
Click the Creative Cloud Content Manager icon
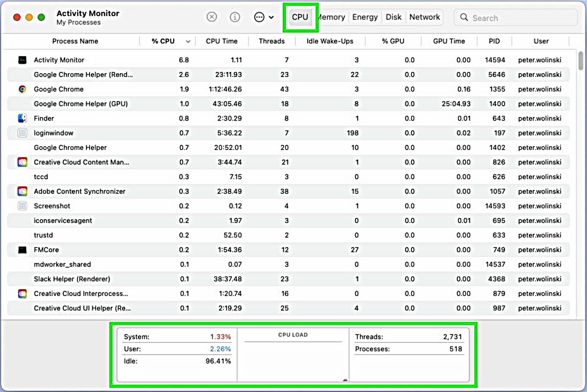(22, 162)
